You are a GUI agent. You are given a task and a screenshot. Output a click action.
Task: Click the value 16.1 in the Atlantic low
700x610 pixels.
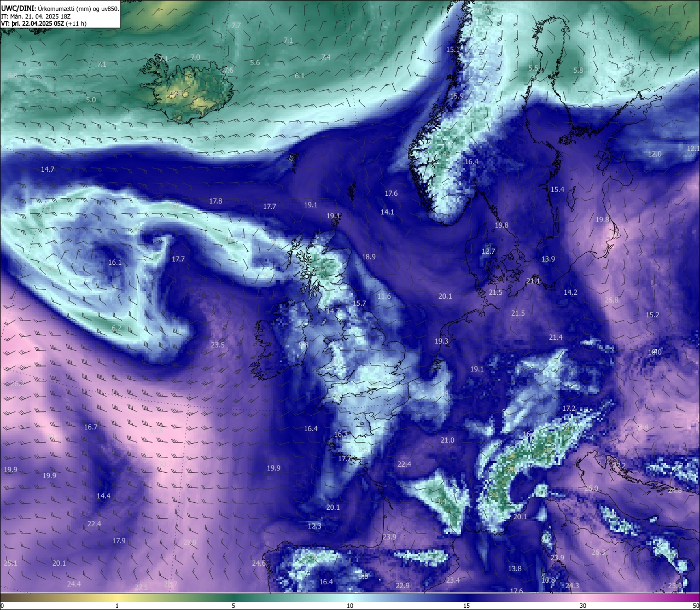coord(115,262)
